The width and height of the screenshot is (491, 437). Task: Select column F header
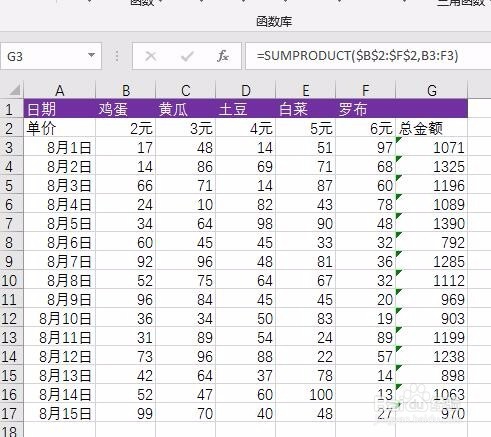pos(366,90)
